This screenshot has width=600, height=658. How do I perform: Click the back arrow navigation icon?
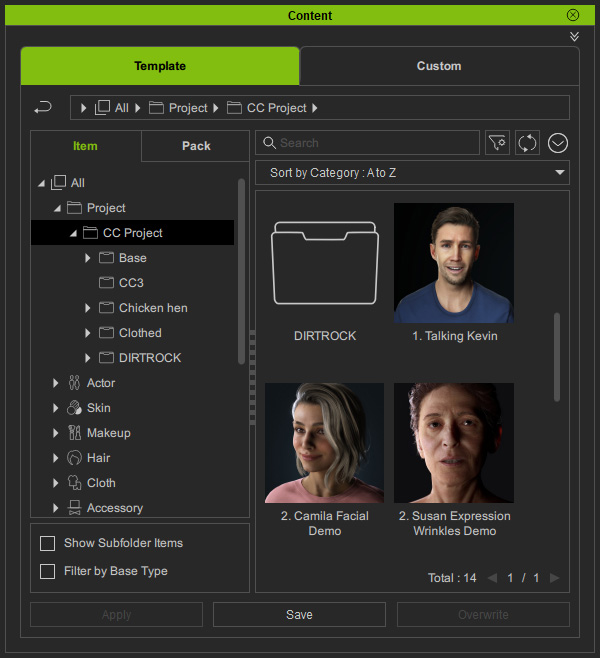[43, 108]
